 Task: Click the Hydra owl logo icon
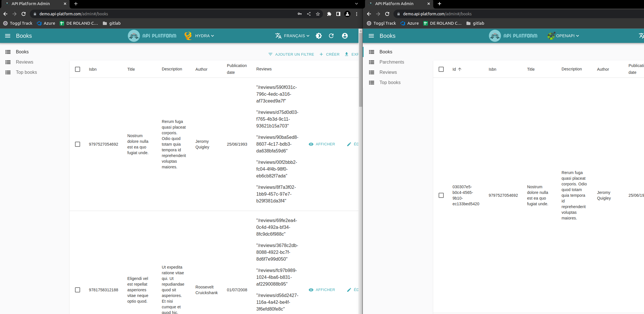pyautogui.click(x=188, y=35)
